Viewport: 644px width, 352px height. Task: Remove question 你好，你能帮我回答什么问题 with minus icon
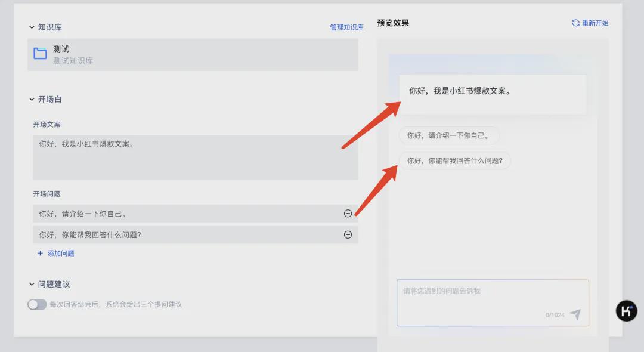click(x=348, y=234)
